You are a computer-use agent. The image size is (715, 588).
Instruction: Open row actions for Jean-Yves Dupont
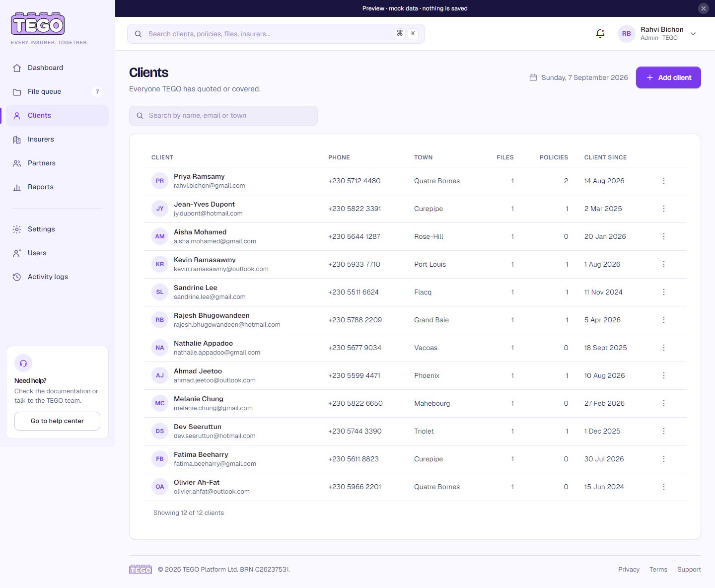click(x=663, y=209)
